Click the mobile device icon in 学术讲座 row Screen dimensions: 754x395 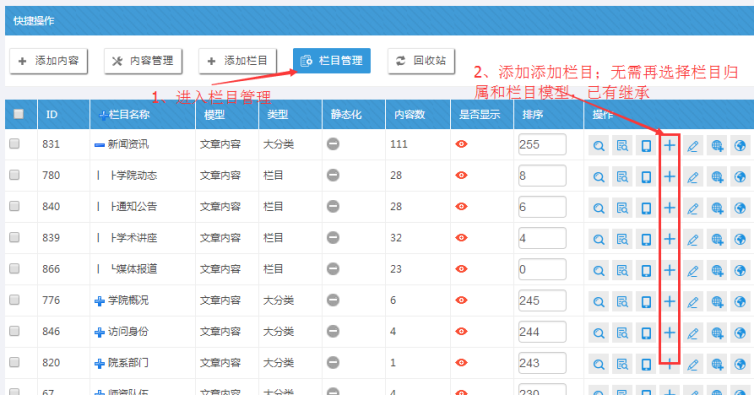pyautogui.click(x=646, y=239)
